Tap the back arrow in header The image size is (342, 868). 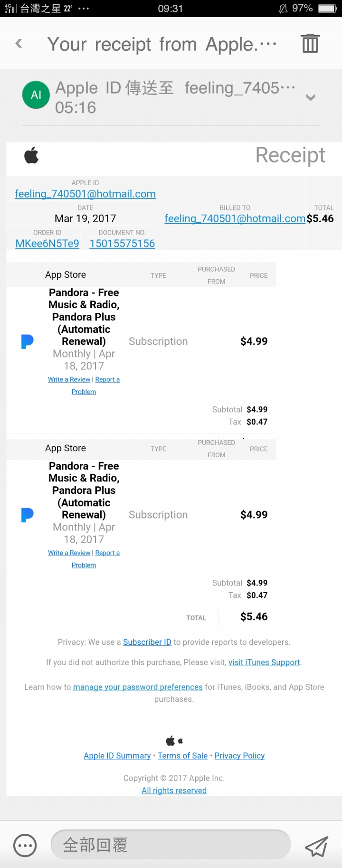[19, 44]
